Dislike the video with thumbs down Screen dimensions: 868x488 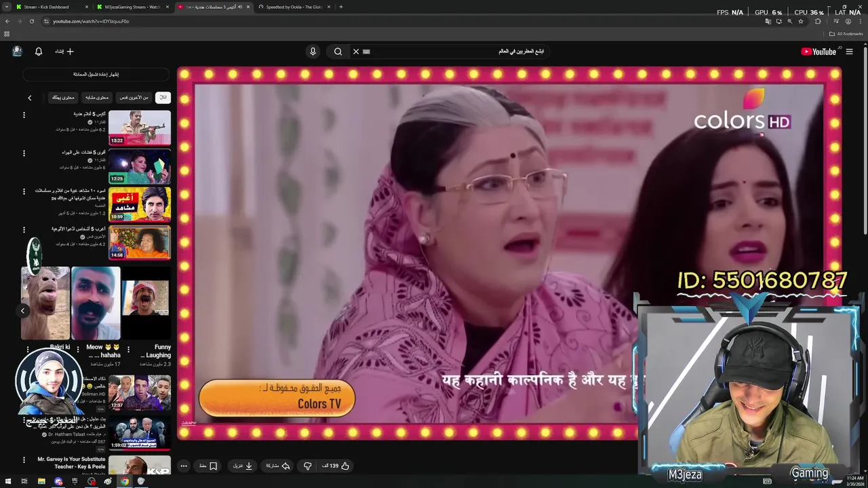click(307, 466)
